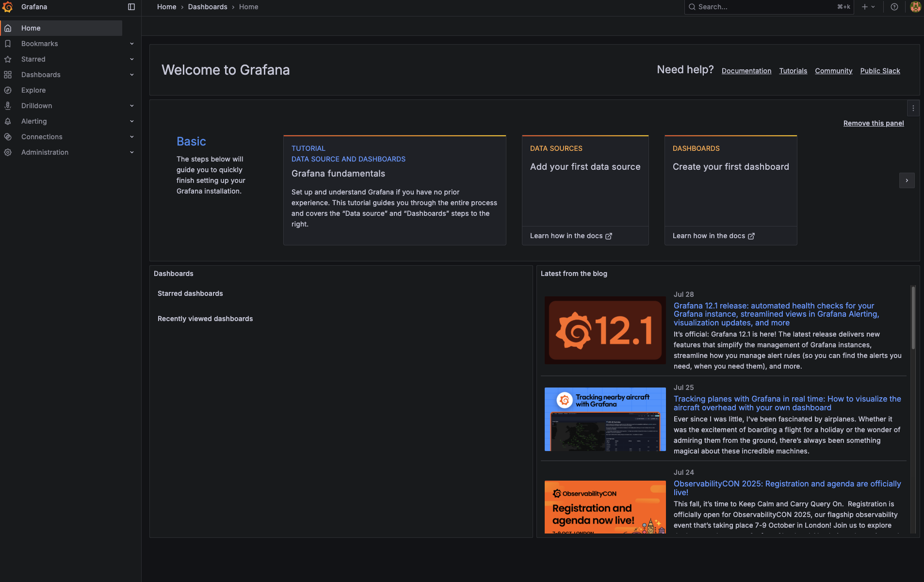Open dashboards Learn how in the docs
Screen dimensions: 924x582
pyautogui.click(x=713, y=236)
